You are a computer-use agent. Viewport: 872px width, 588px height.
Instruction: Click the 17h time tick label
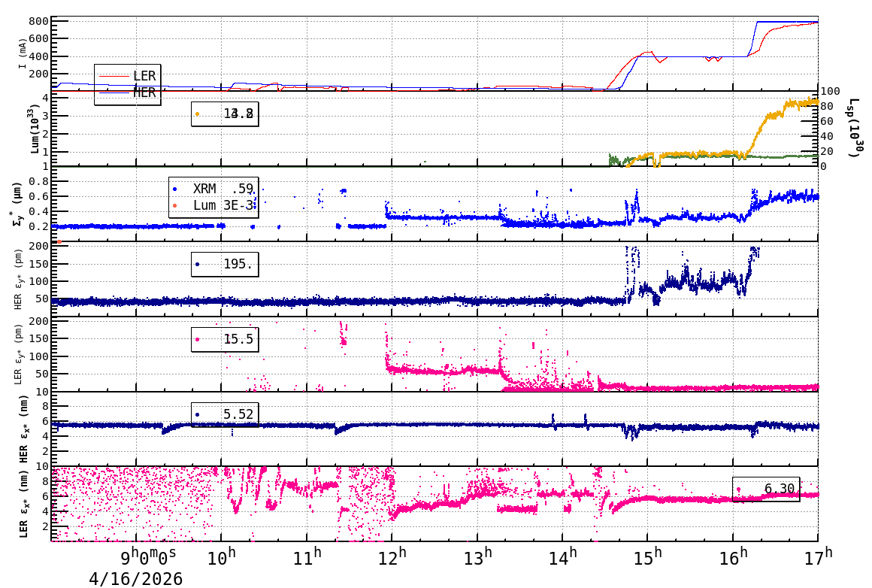[x=818, y=556]
